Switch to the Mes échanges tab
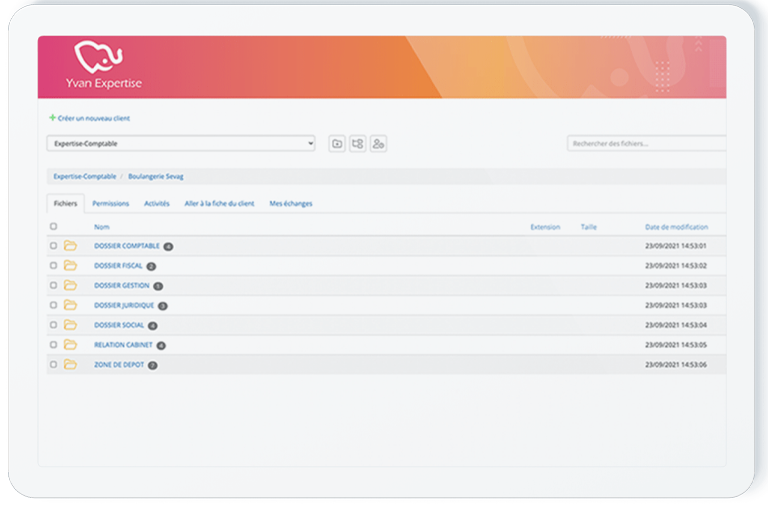The height and width of the screenshot is (507, 768). click(291, 203)
